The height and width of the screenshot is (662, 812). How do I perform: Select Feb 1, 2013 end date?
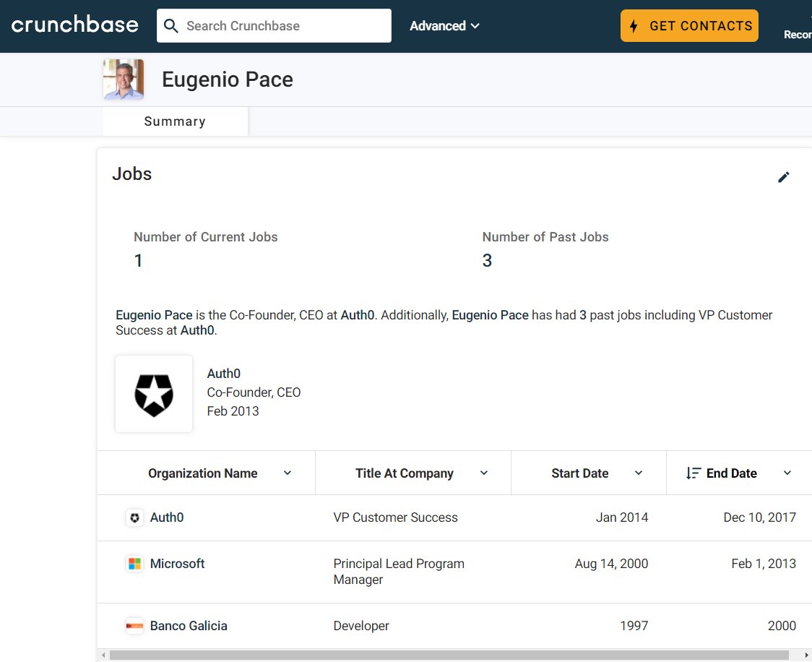(x=764, y=564)
